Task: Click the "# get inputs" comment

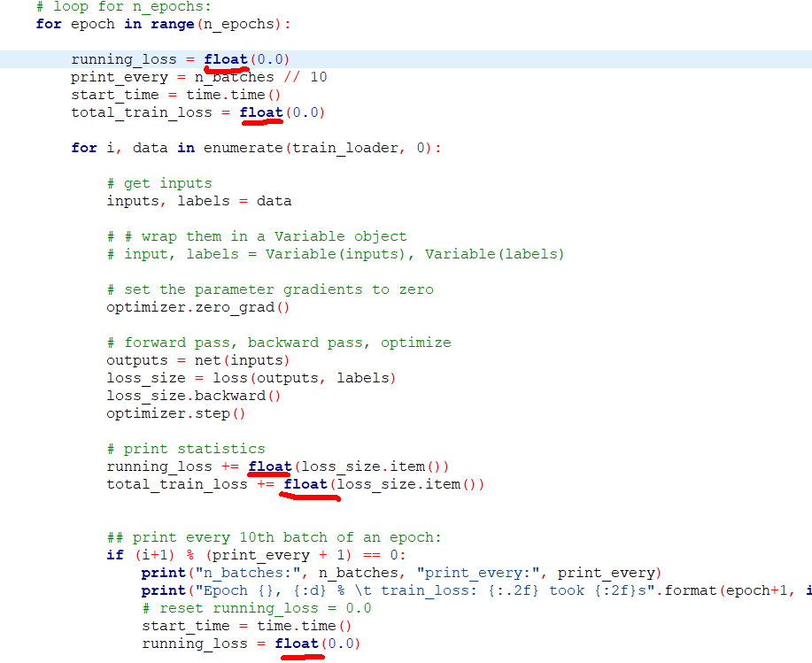Action: [159, 183]
